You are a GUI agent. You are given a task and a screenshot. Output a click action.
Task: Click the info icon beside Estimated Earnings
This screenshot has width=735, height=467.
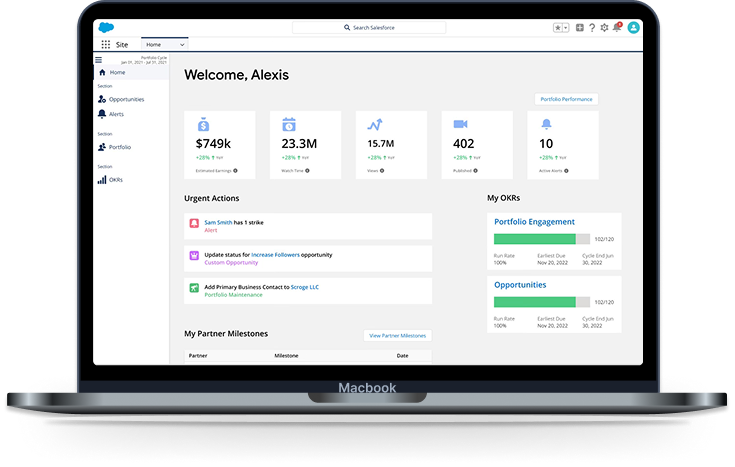coord(235,171)
